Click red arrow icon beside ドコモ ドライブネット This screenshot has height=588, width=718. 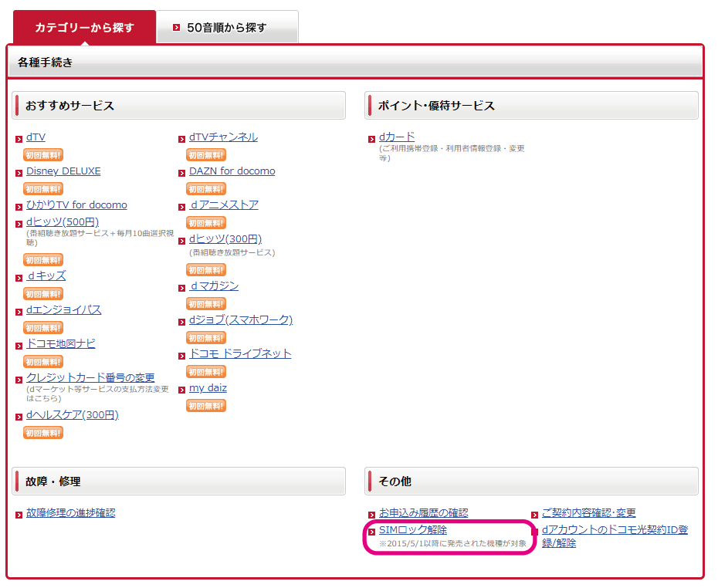coord(181,356)
